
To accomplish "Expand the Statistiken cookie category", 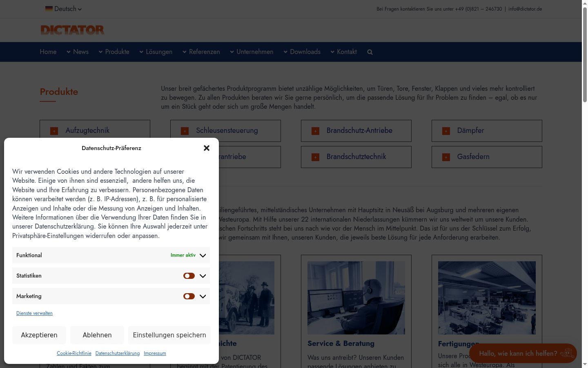I will point(203,276).
